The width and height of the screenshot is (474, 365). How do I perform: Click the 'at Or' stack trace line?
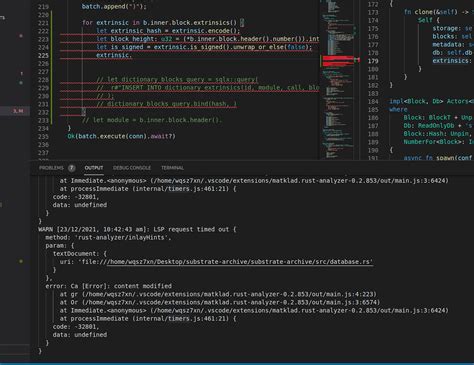tap(220, 303)
